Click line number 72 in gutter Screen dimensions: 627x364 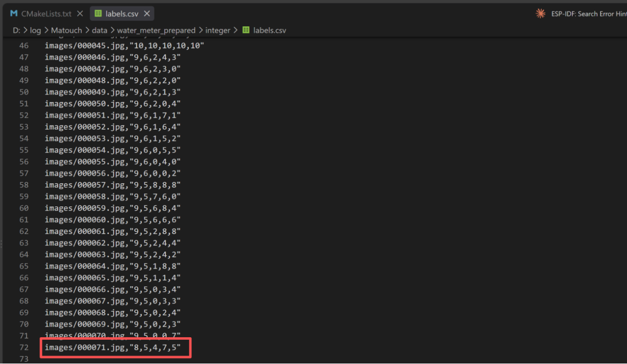click(x=24, y=347)
